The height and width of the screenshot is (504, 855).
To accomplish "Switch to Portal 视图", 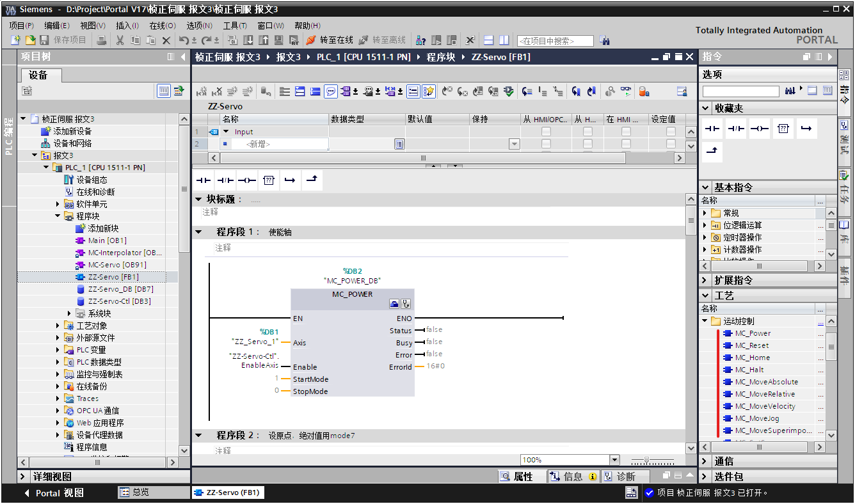I will click(x=53, y=493).
